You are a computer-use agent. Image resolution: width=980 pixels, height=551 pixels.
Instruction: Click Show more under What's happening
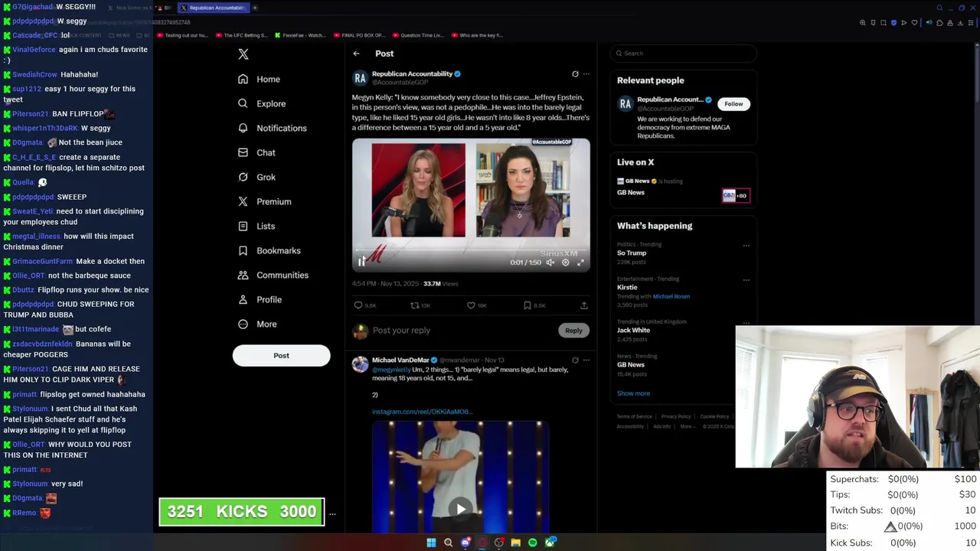tap(633, 393)
